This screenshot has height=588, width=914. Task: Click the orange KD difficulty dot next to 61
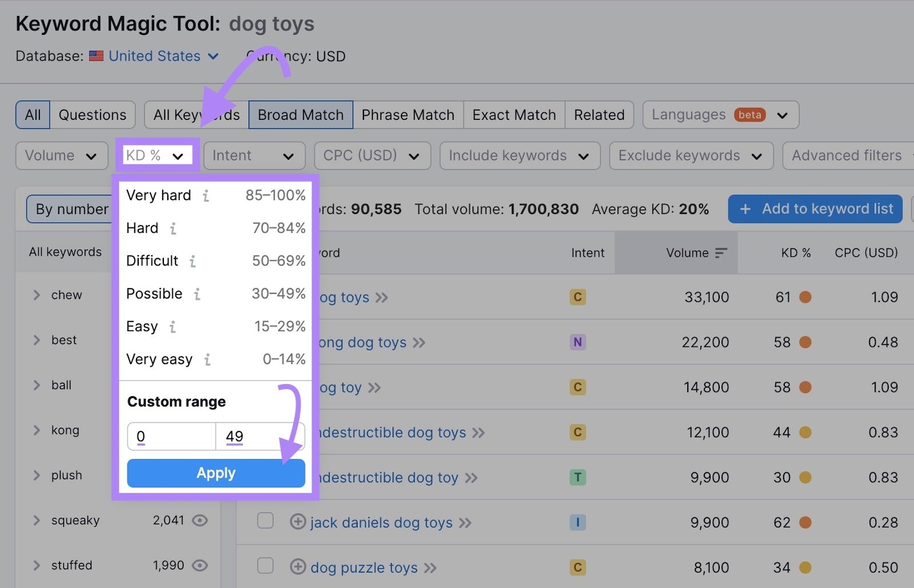(x=806, y=297)
